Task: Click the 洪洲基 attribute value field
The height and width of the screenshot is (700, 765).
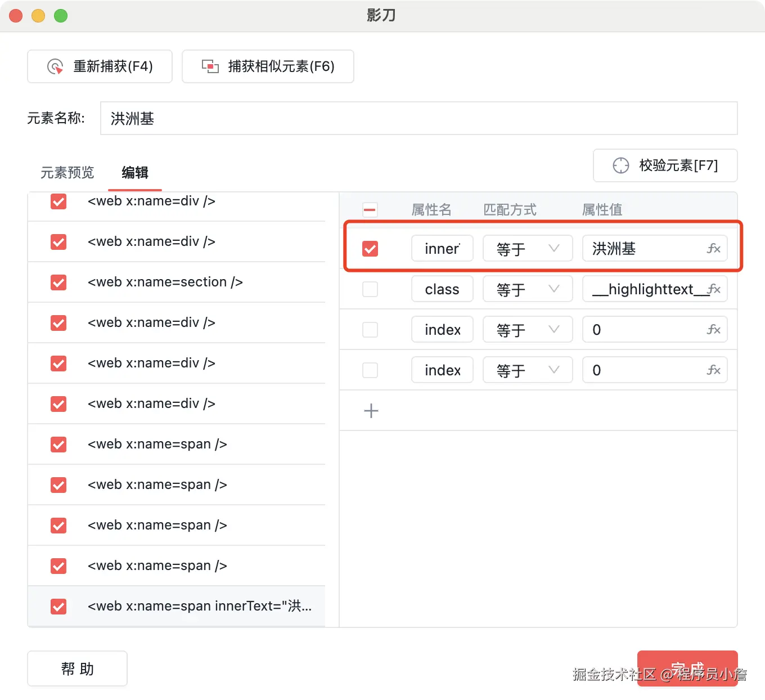Action: (x=655, y=249)
